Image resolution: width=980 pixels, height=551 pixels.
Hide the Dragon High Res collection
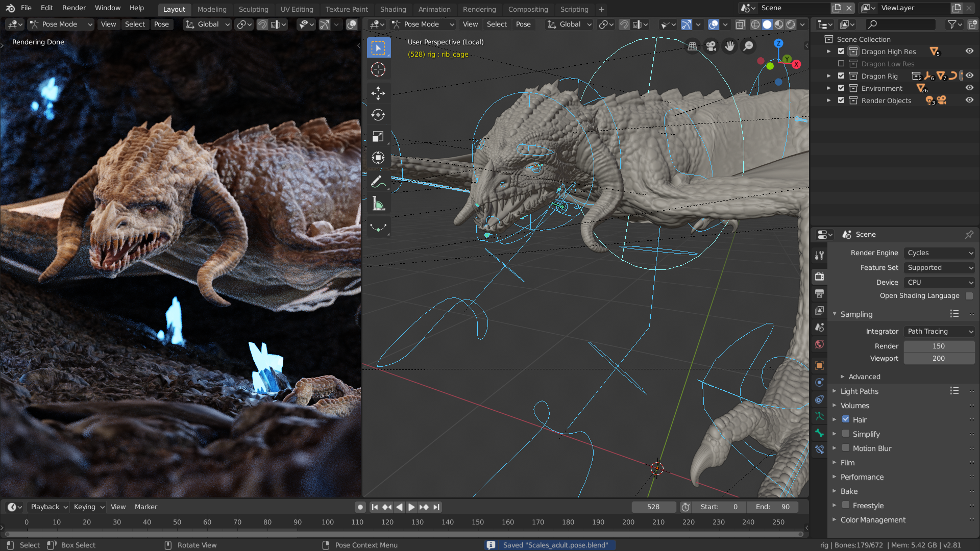[x=969, y=51]
